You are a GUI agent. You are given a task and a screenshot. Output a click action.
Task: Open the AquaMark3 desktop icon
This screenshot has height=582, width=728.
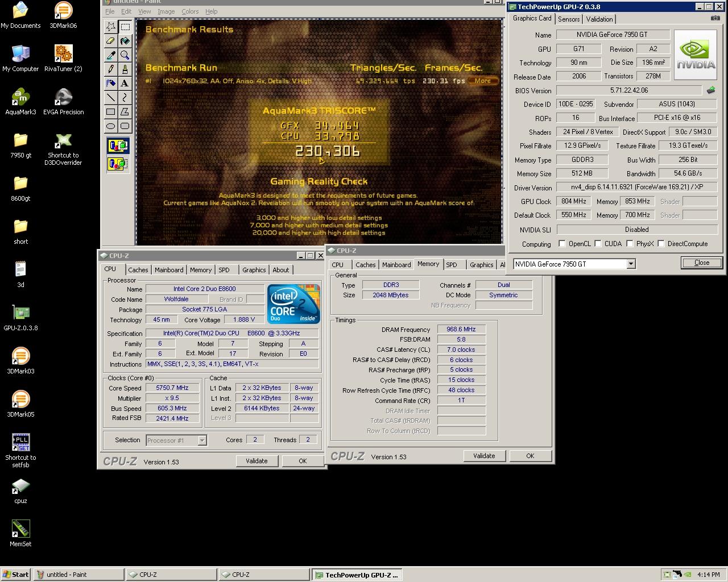[20, 102]
